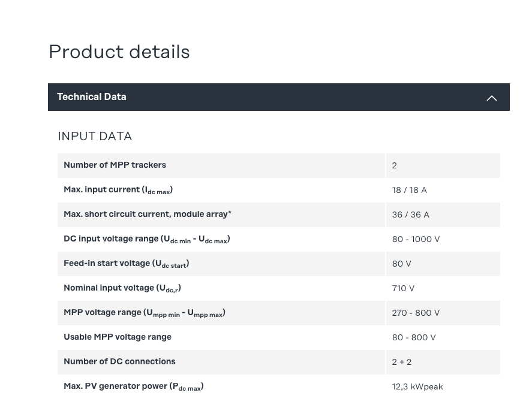Select the 36 / 36 A value
This screenshot has height=420, width=526.
pyautogui.click(x=411, y=214)
